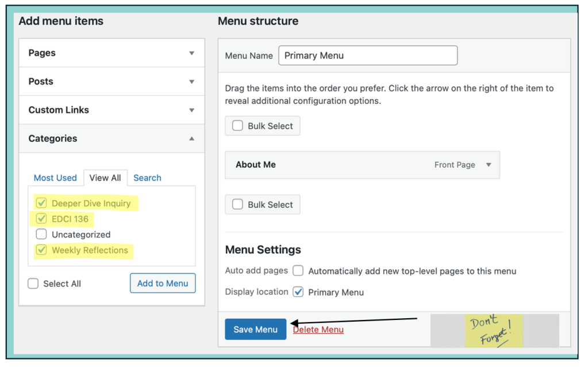Viewport: 588px width, 367px height.
Task: Click the Delete Menu link
Action: (318, 330)
